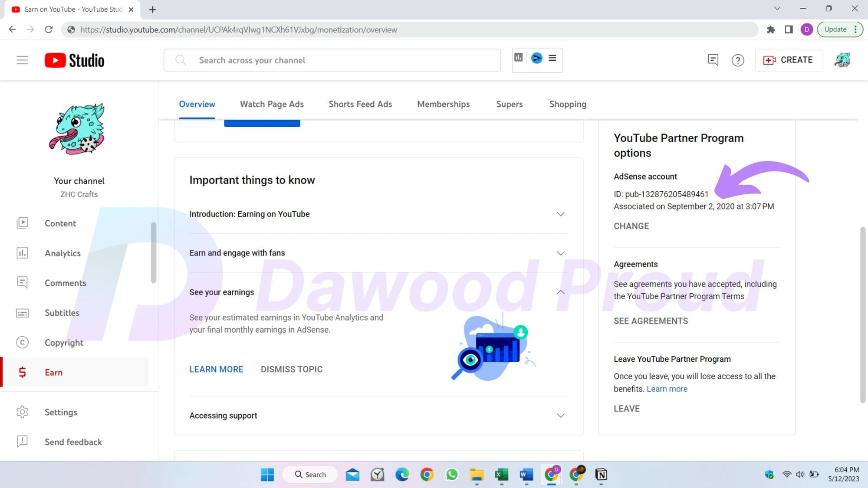Click CHANGE for AdSense account

click(x=631, y=226)
